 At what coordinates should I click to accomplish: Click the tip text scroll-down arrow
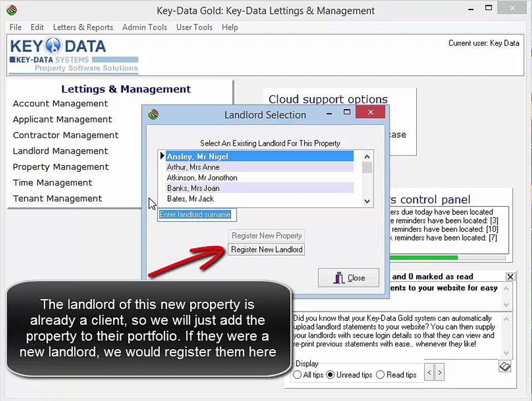(506, 353)
